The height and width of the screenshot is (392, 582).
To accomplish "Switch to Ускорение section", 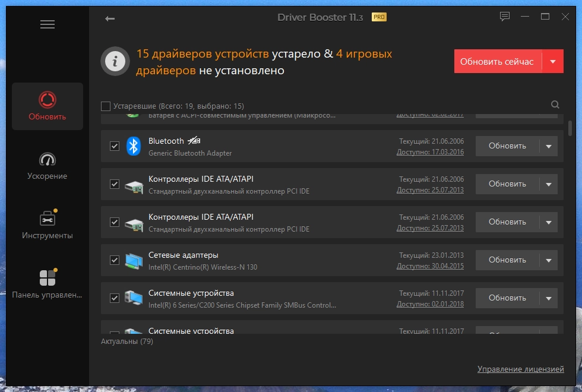I will (48, 166).
